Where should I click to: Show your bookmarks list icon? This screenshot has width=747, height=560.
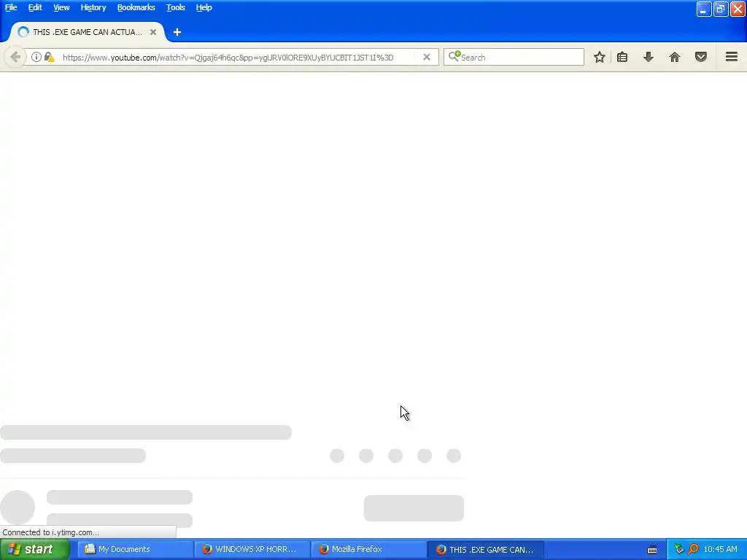(622, 57)
